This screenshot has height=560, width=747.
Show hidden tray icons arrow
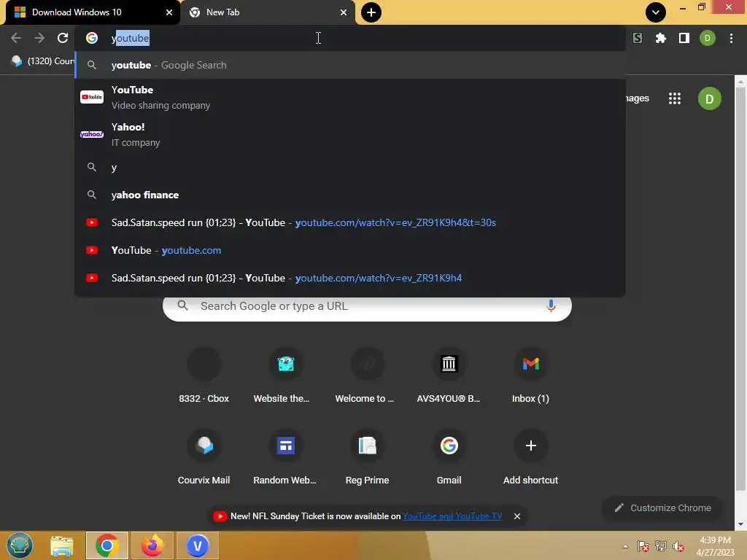click(625, 546)
